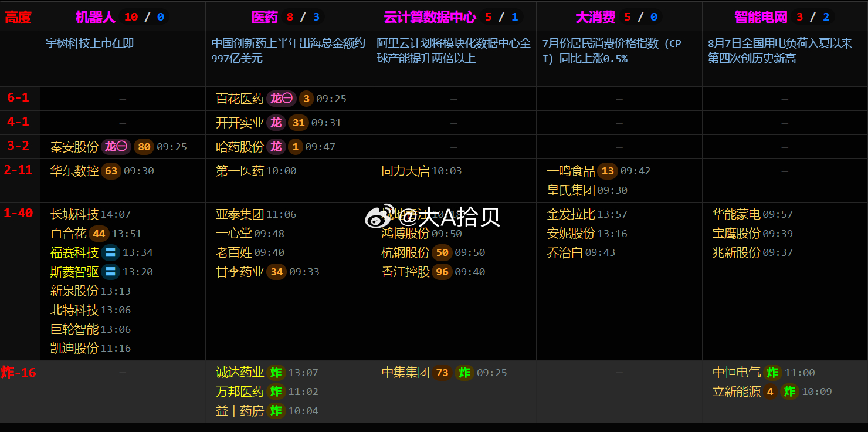Select stock name 同力天启
The width and height of the screenshot is (868, 432).
coord(405,171)
